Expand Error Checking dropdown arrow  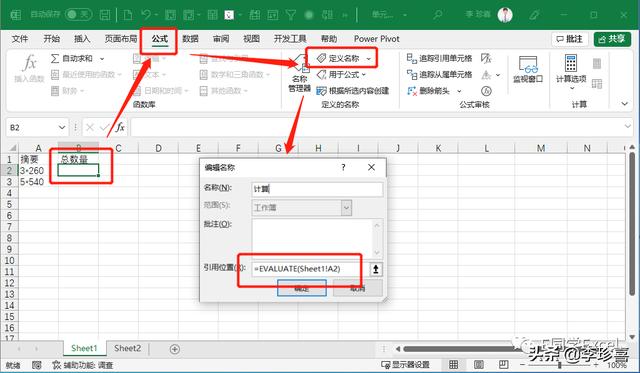[498, 75]
